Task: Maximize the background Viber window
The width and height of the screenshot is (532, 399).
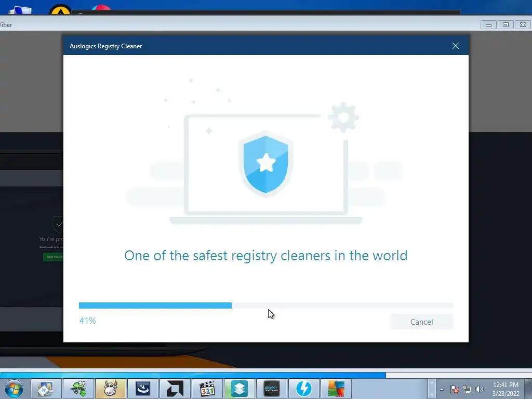Action: 506,25
